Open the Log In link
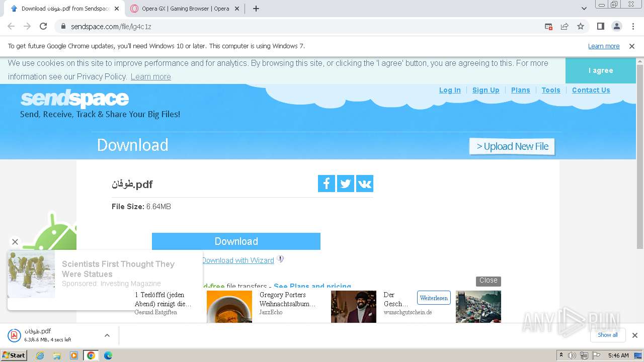This screenshot has width=644, height=362. point(450,90)
